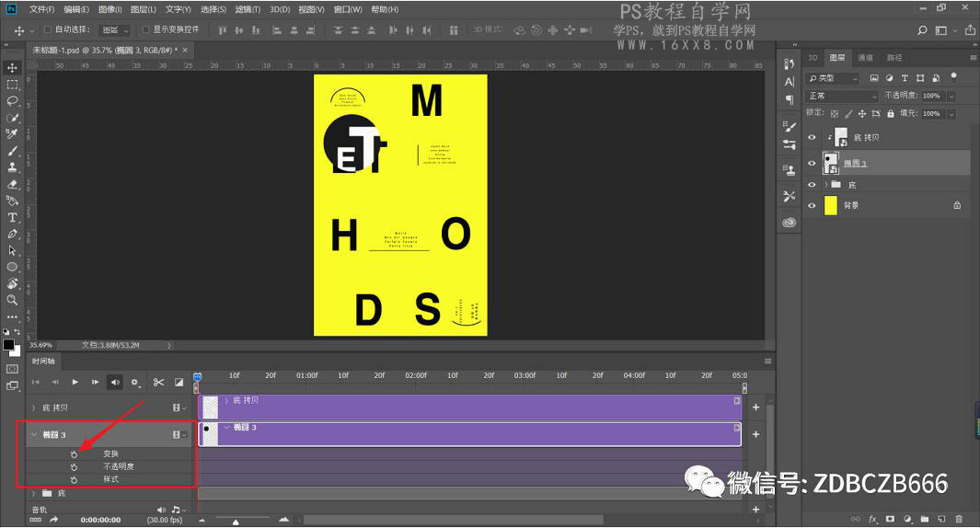Image resolution: width=980 pixels, height=528 pixels.
Task: Expand the 底 group in Layers panel
Action: [825, 185]
